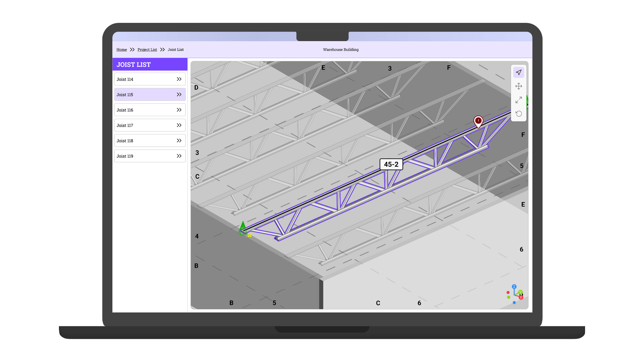The height and width of the screenshot is (362, 644).
Task: Expand Joist 119 chevron arrows
Action: click(x=179, y=156)
